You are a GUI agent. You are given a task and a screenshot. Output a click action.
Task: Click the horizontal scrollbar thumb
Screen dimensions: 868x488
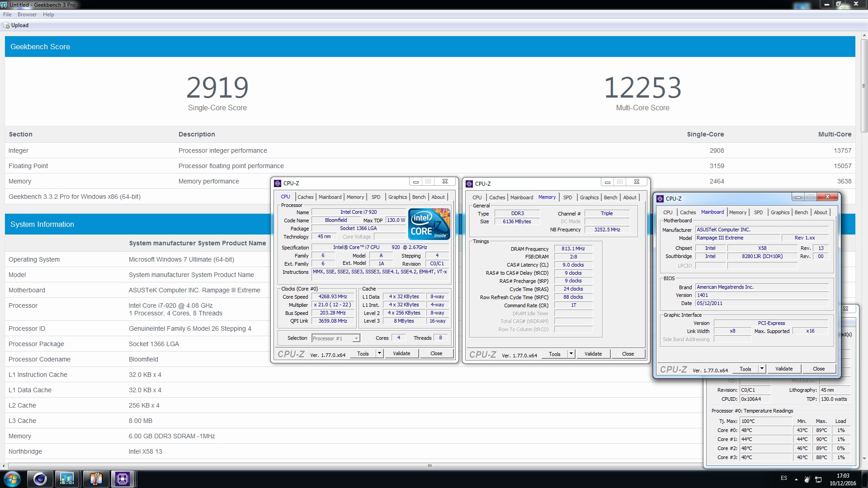429,465
